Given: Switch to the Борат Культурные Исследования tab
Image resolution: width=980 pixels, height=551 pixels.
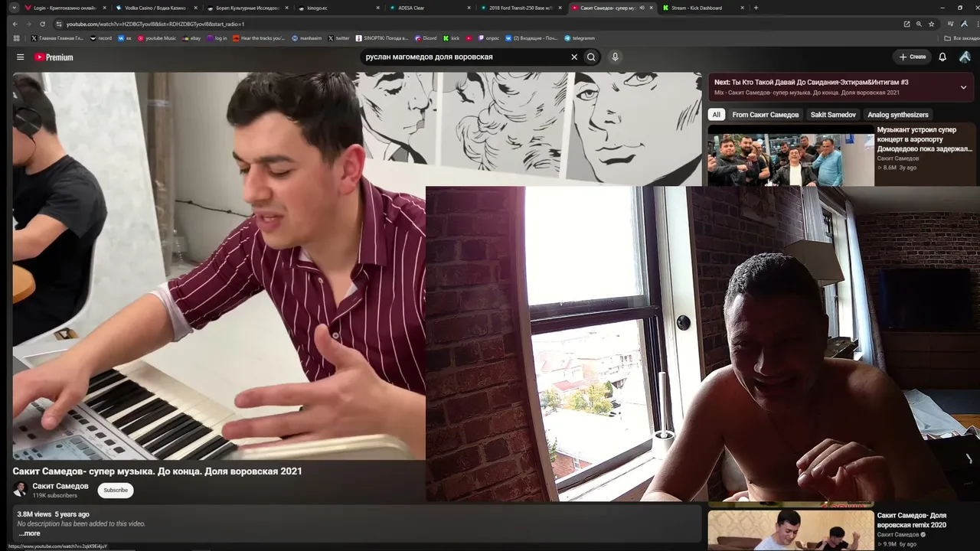Looking at the screenshot, I should pyautogui.click(x=247, y=8).
